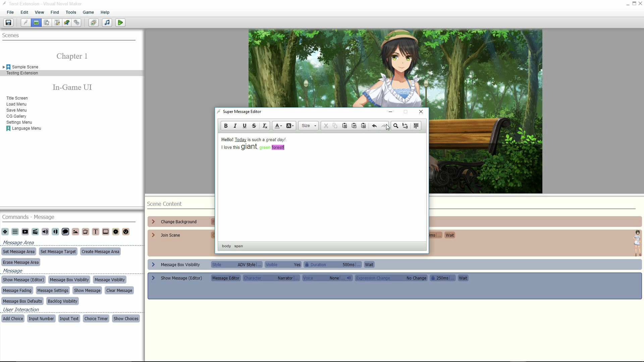The height and width of the screenshot is (362, 644).
Task: Click the play/test game button
Action: (x=120, y=23)
